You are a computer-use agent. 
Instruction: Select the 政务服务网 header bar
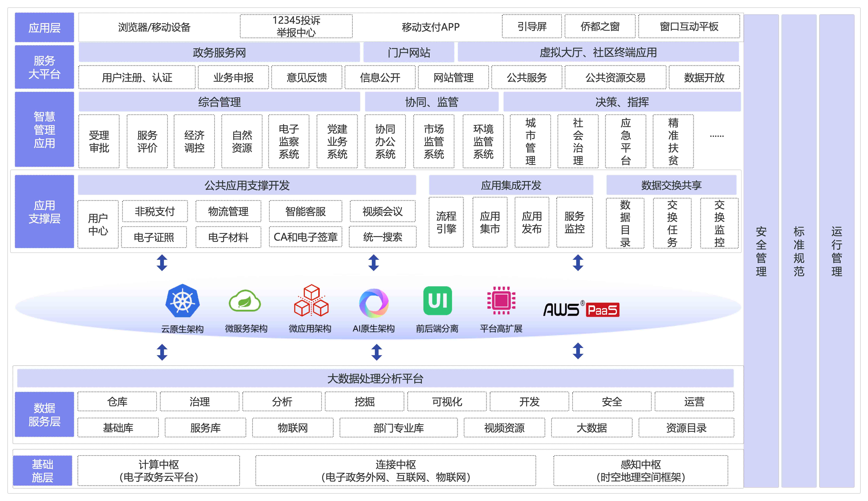click(x=219, y=53)
